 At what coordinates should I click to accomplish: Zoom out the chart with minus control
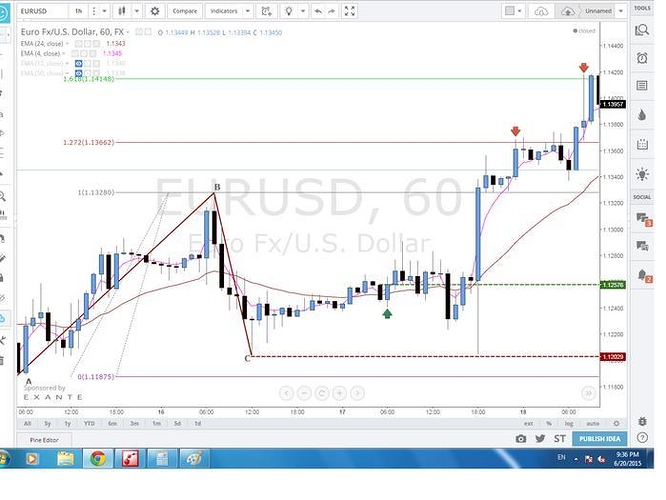pyautogui.click(x=304, y=393)
